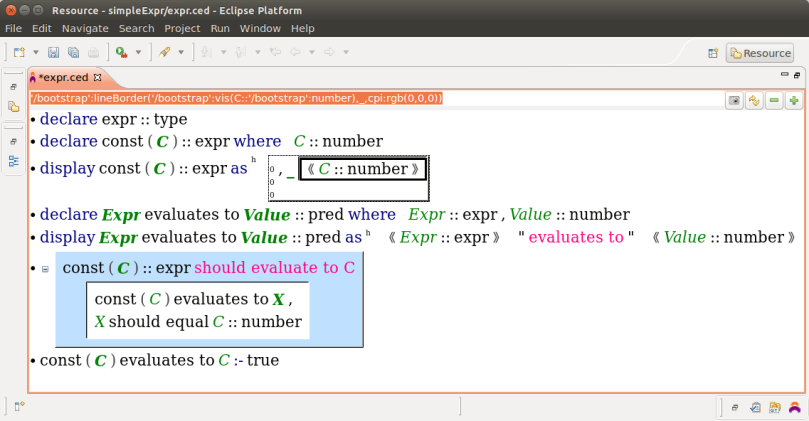Click the Open Perspective icon
This screenshot has width=809, height=421.
point(713,53)
